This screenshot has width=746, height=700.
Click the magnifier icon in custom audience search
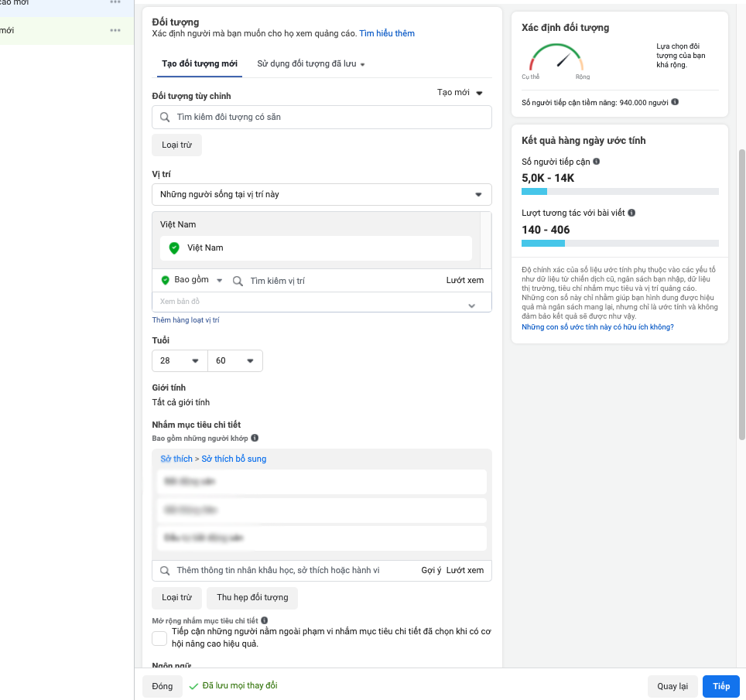[165, 117]
